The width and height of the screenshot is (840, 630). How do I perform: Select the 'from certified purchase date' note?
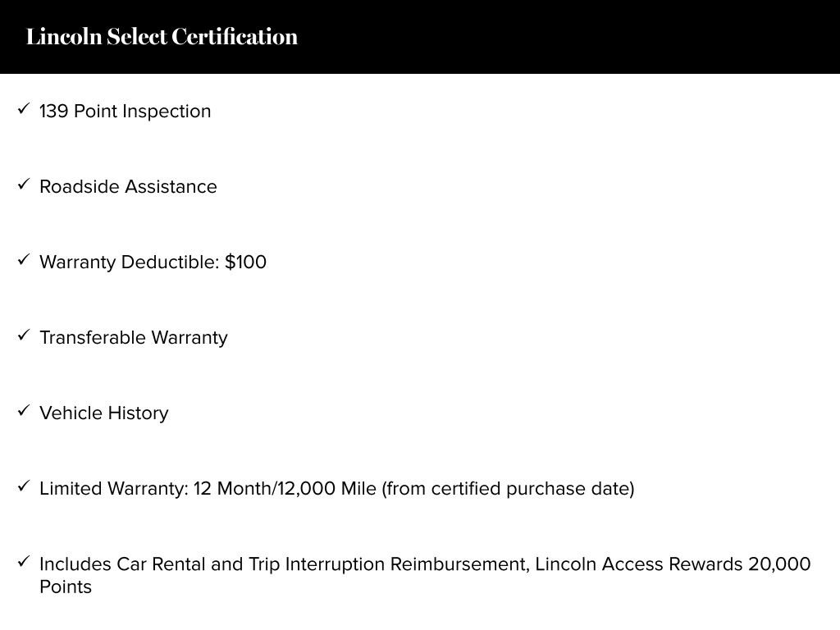508,488
